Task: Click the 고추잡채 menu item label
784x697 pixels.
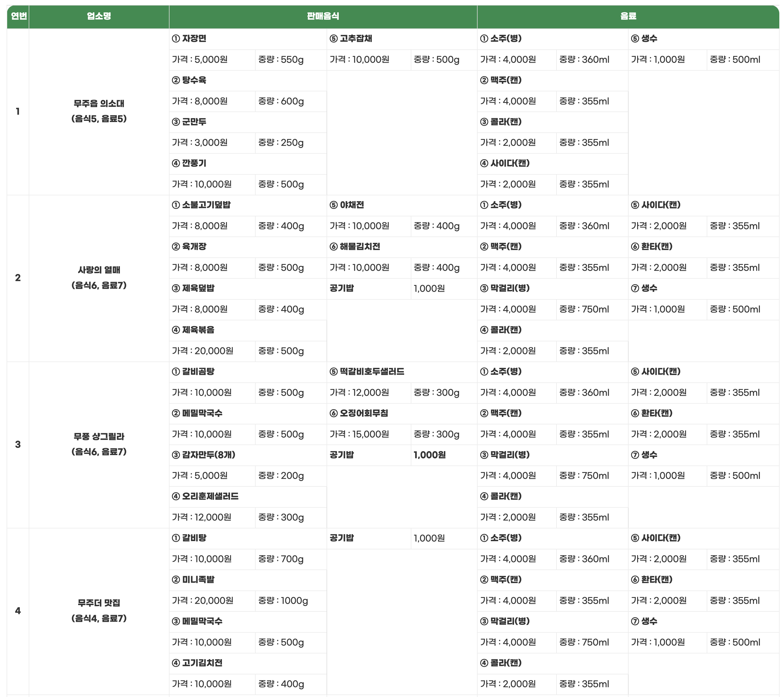Action: [x=355, y=39]
